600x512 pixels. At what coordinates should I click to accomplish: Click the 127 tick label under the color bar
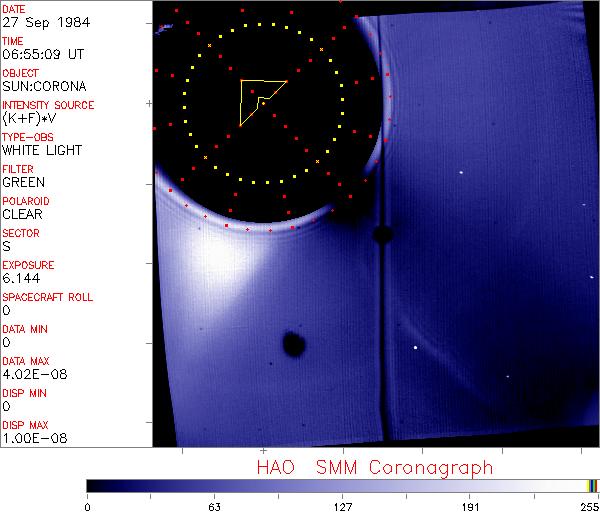click(x=342, y=506)
